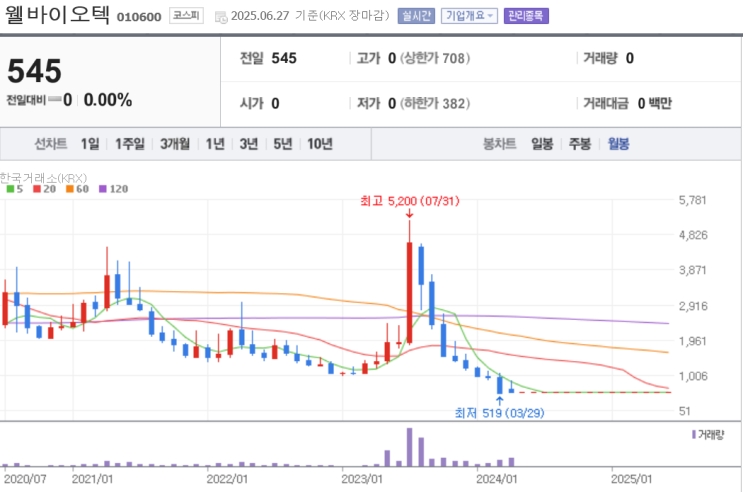
Task: Click the 2023/01 x-axis label
Action: coord(362,479)
